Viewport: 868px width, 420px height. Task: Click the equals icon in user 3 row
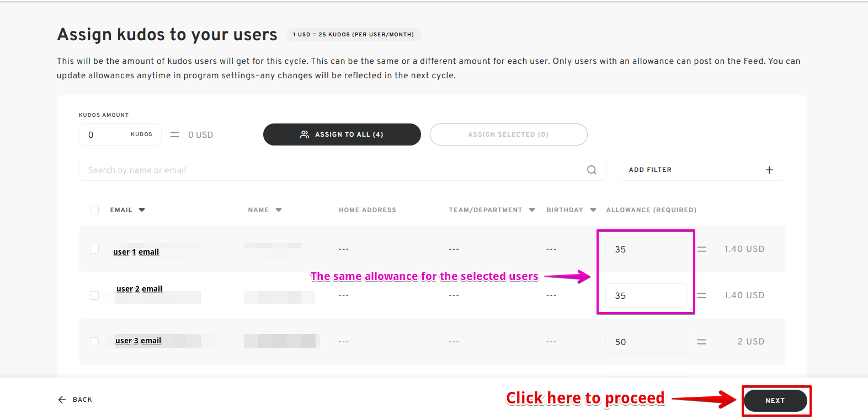[x=701, y=342]
